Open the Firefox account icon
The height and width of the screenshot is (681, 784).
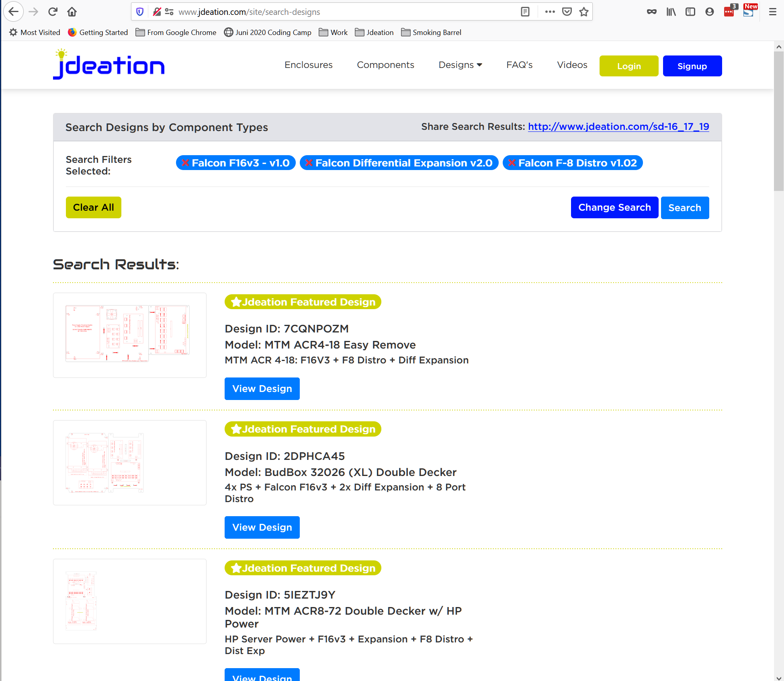tap(709, 12)
